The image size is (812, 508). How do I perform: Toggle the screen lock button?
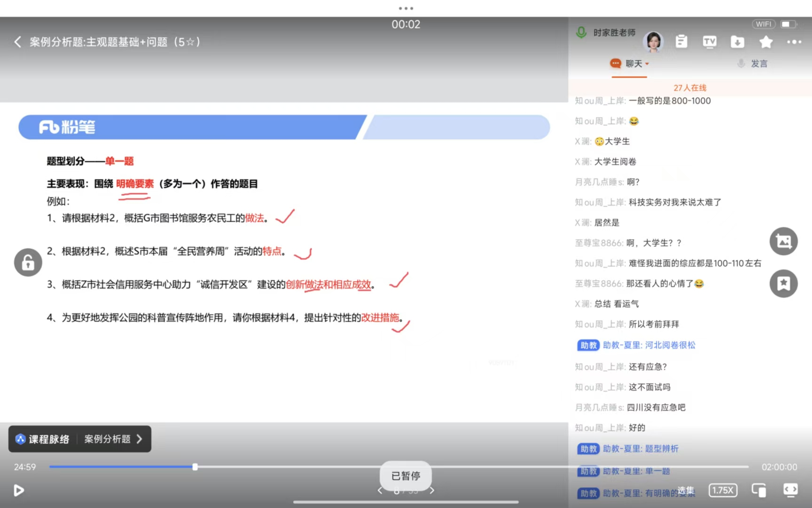pyautogui.click(x=28, y=262)
